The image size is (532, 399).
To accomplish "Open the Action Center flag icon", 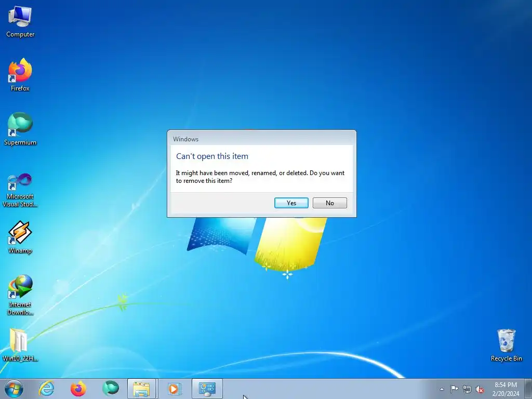I will (x=454, y=389).
